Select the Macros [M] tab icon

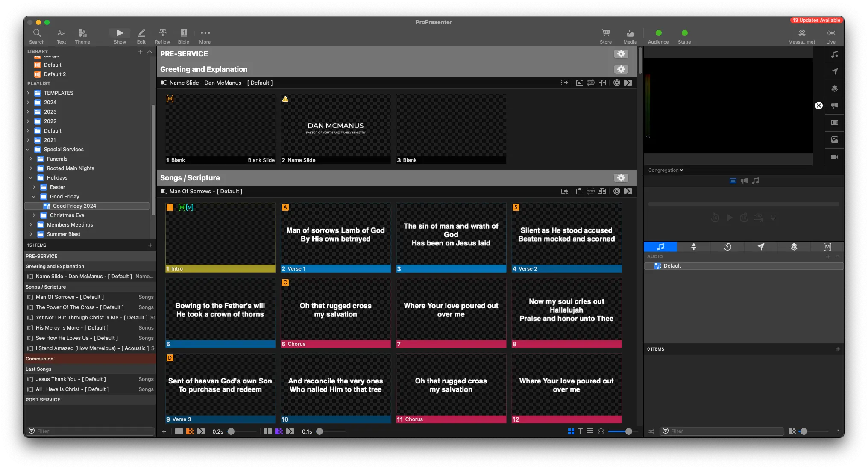point(827,247)
